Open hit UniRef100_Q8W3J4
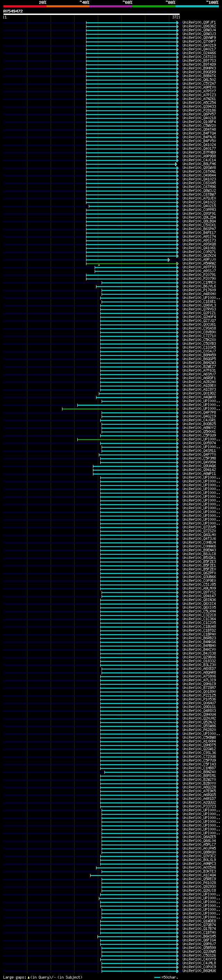222x980 pixels. pos(199,30)
